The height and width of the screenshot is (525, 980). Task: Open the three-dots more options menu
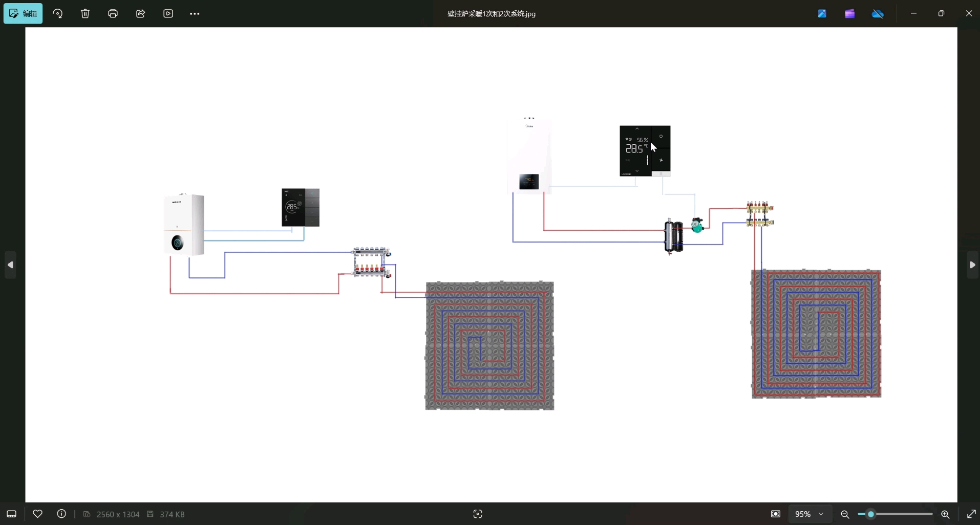click(x=195, y=13)
